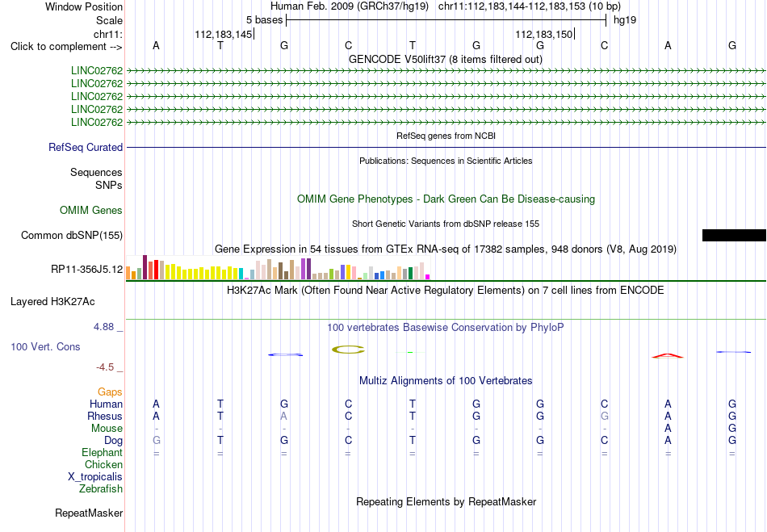Select the Mouse species label
This screenshot has width=767, height=532.
pyautogui.click(x=107, y=429)
